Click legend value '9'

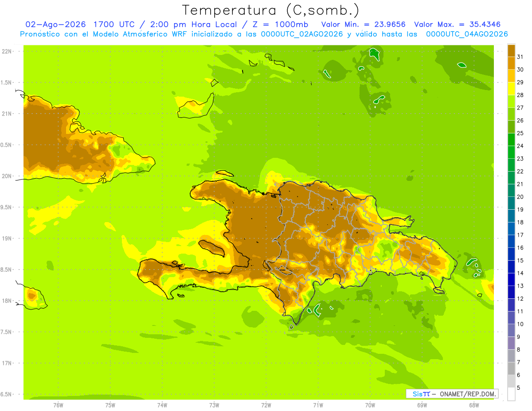coord(519,337)
